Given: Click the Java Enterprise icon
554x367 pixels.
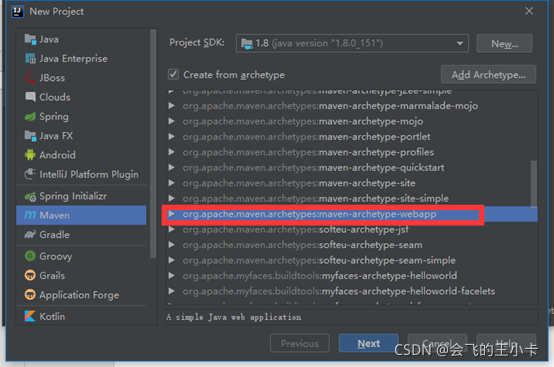Looking at the screenshot, I should pyautogui.click(x=30, y=59).
